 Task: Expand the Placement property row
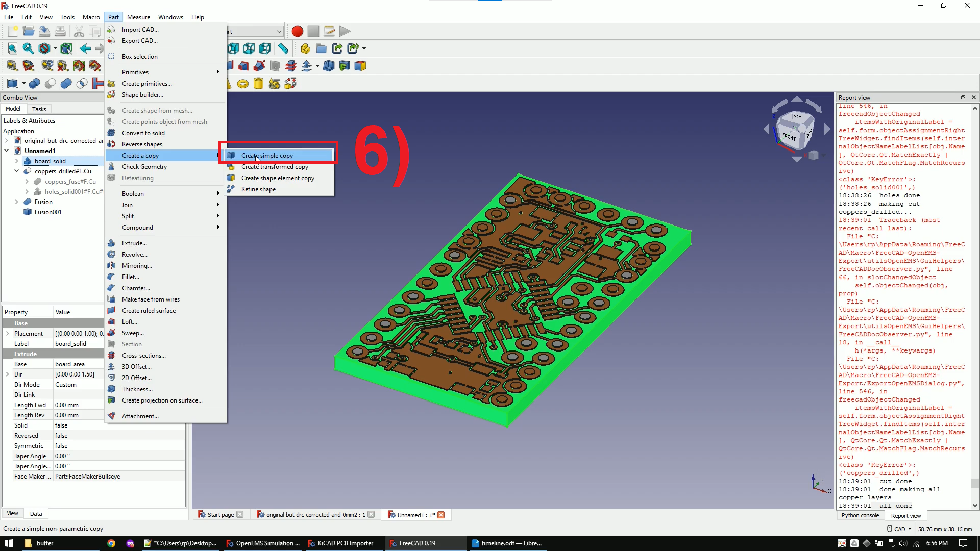[x=7, y=333]
